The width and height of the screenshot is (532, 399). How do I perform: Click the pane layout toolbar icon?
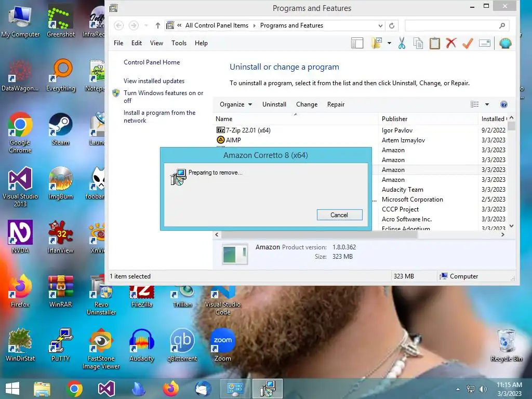[x=357, y=44]
